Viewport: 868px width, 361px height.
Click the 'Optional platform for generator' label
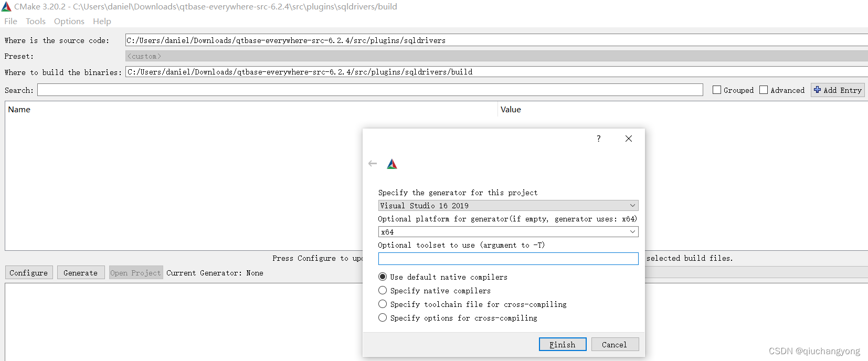point(507,219)
